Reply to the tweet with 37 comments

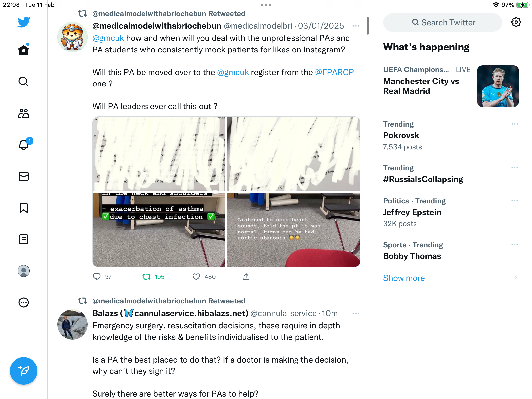[x=97, y=277]
